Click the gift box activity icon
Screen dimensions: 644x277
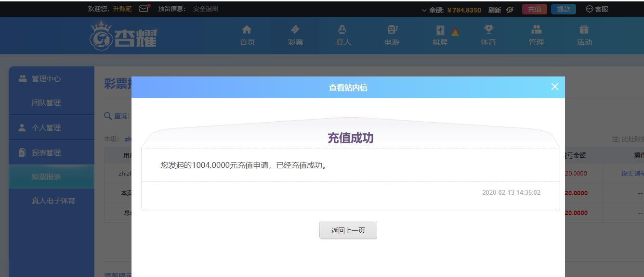[584, 30]
